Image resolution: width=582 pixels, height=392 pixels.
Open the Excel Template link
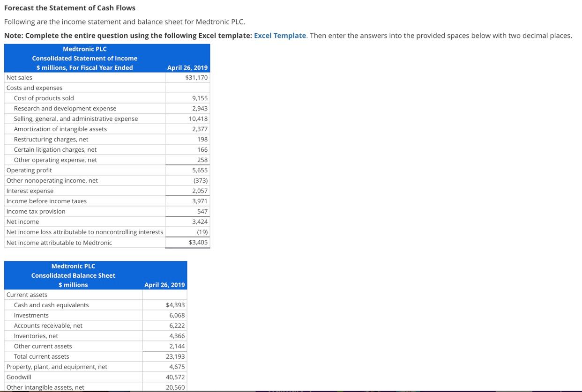tap(280, 36)
